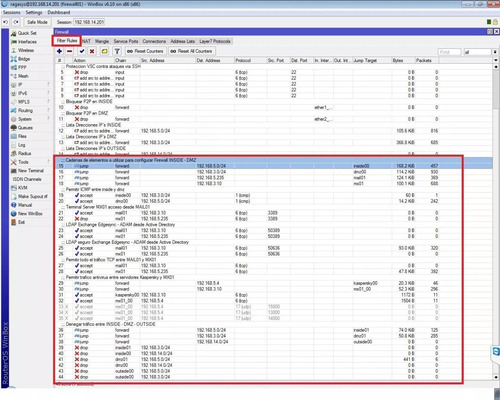Open PPP in sidebar

click(22, 67)
